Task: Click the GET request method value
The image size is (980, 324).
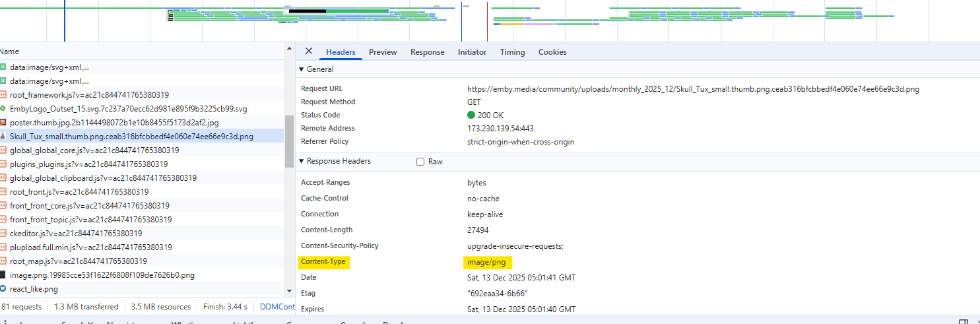Action: [x=474, y=102]
